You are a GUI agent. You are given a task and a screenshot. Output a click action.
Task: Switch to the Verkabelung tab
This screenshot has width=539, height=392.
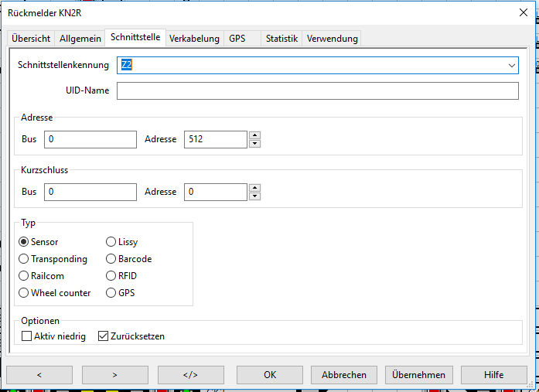point(194,38)
